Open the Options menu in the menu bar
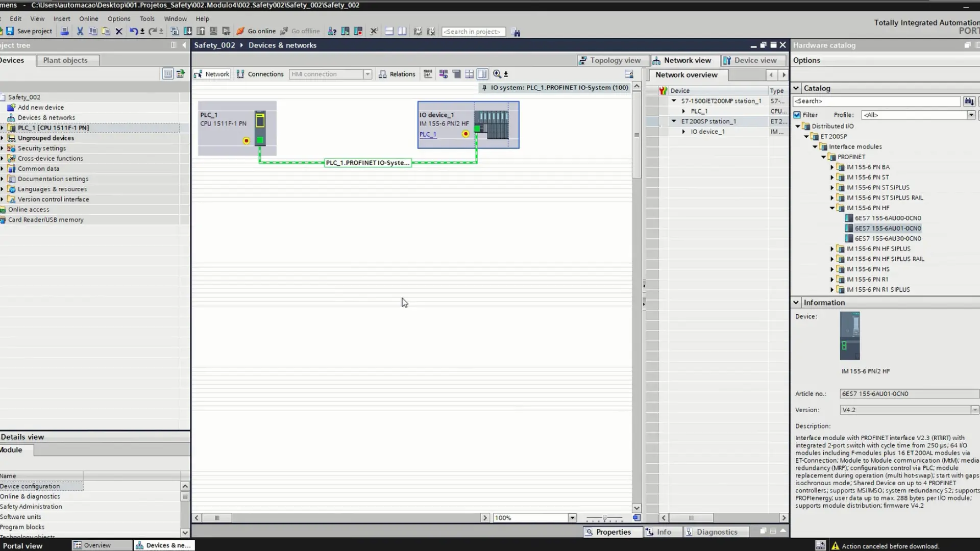 (x=118, y=18)
